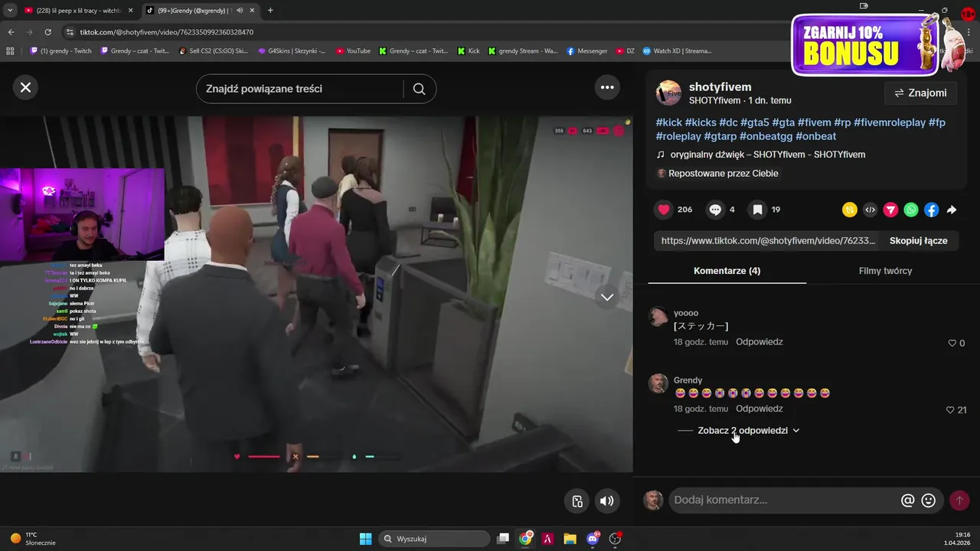Click Skopiuj łącze button
Image resolution: width=980 pixels, height=551 pixels.
pyautogui.click(x=918, y=240)
